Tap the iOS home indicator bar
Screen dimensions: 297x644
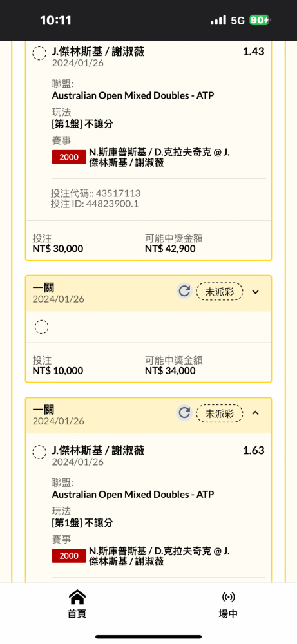pyautogui.click(x=148, y=637)
